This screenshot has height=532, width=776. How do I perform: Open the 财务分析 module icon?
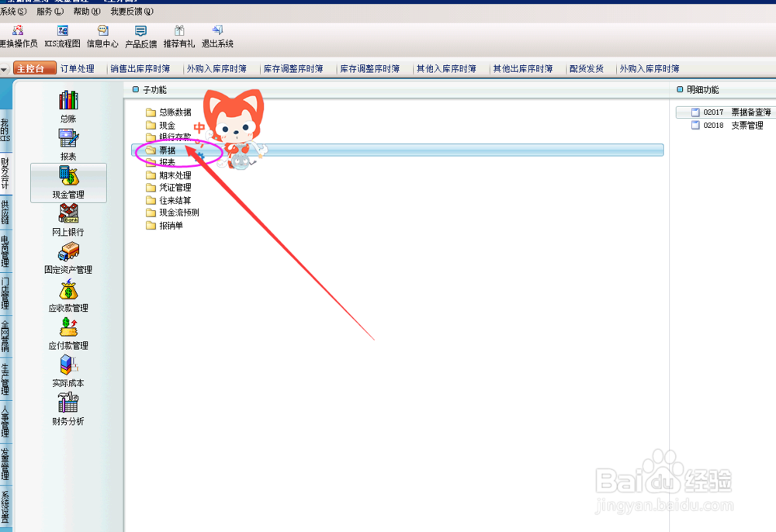pos(68,402)
